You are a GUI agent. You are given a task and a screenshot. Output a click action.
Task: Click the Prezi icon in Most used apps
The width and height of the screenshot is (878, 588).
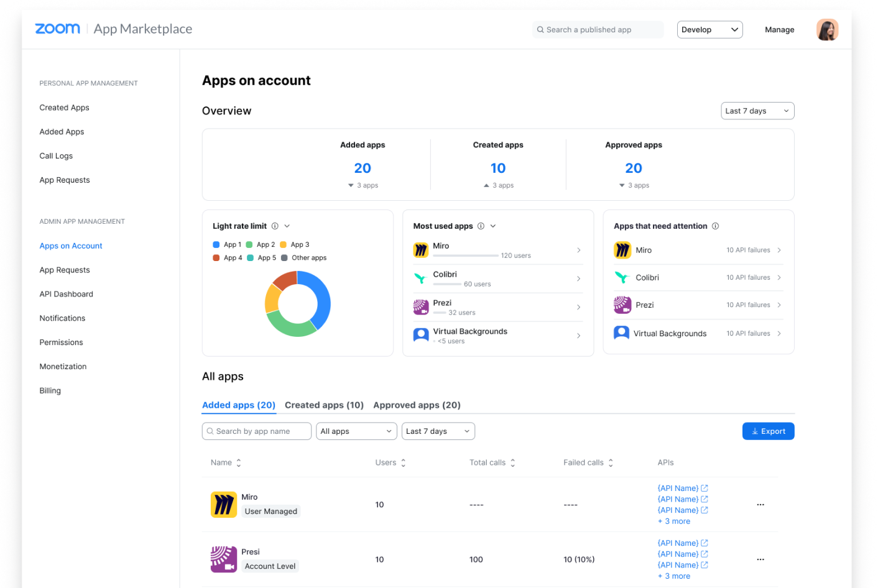[421, 307]
